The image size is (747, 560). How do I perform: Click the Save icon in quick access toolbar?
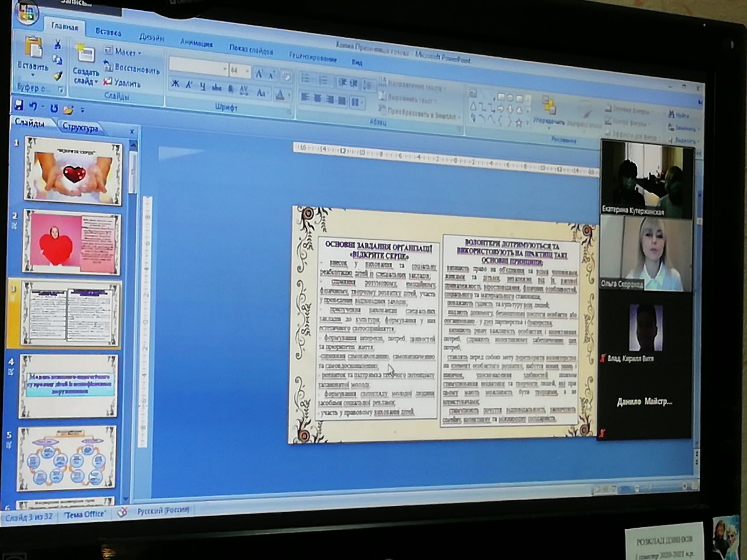[19, 105]
